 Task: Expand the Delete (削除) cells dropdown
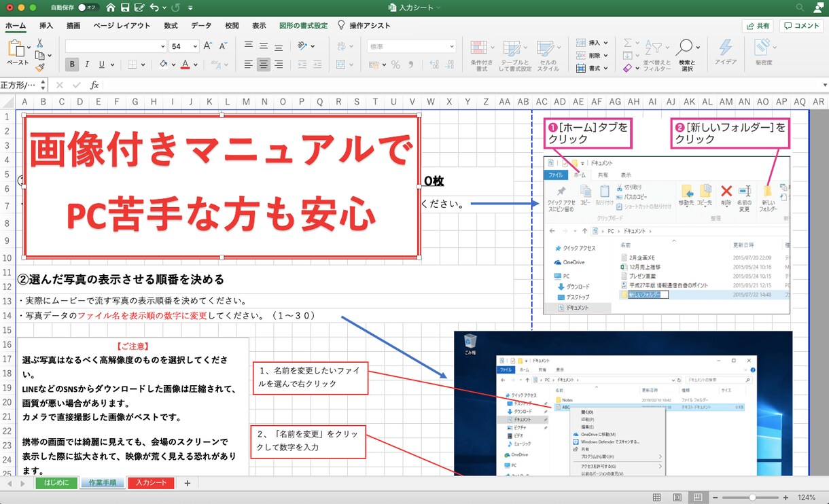click(x=605, y=56)
